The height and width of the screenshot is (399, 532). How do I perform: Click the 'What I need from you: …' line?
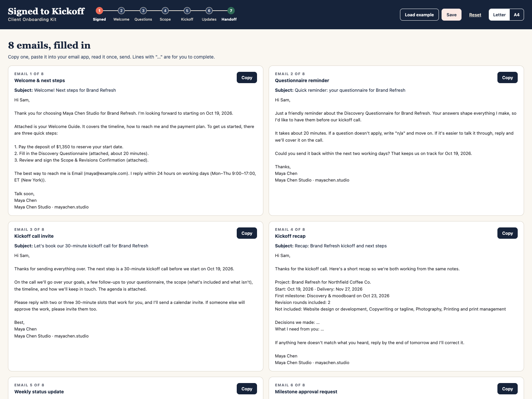pos(299,329)
